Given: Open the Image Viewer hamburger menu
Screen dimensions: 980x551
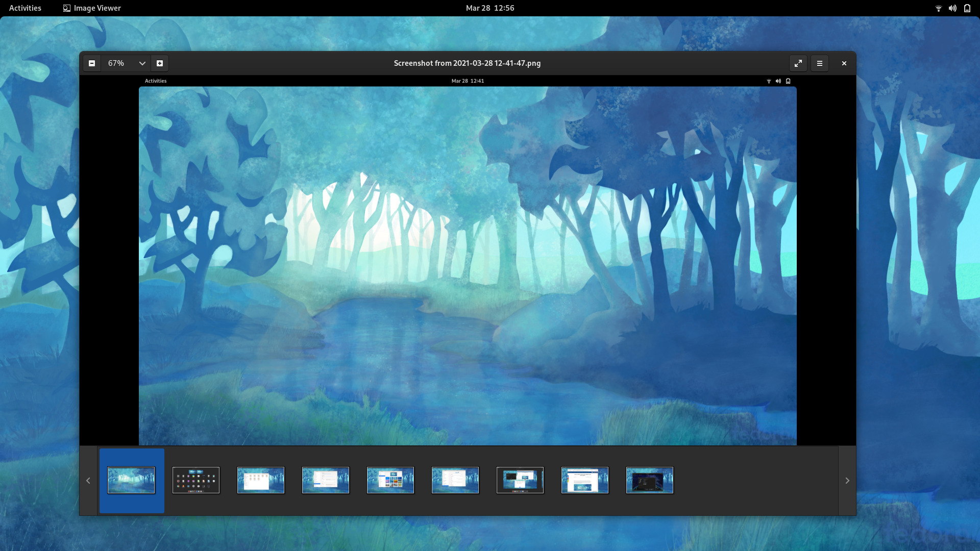Looking at the screenshot, I should pos(820,63).
